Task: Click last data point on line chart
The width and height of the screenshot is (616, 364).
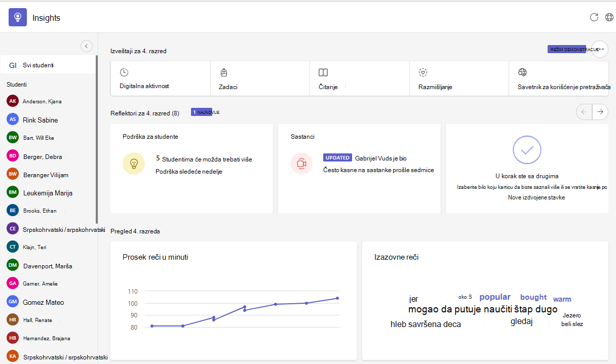Action: point(337,298)
